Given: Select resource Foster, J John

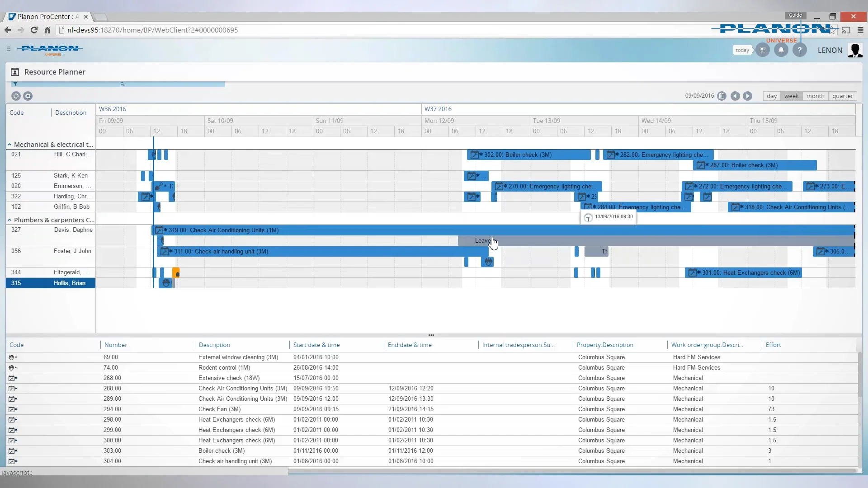Looking at the screenshot, I should click(x=51, y=251).
